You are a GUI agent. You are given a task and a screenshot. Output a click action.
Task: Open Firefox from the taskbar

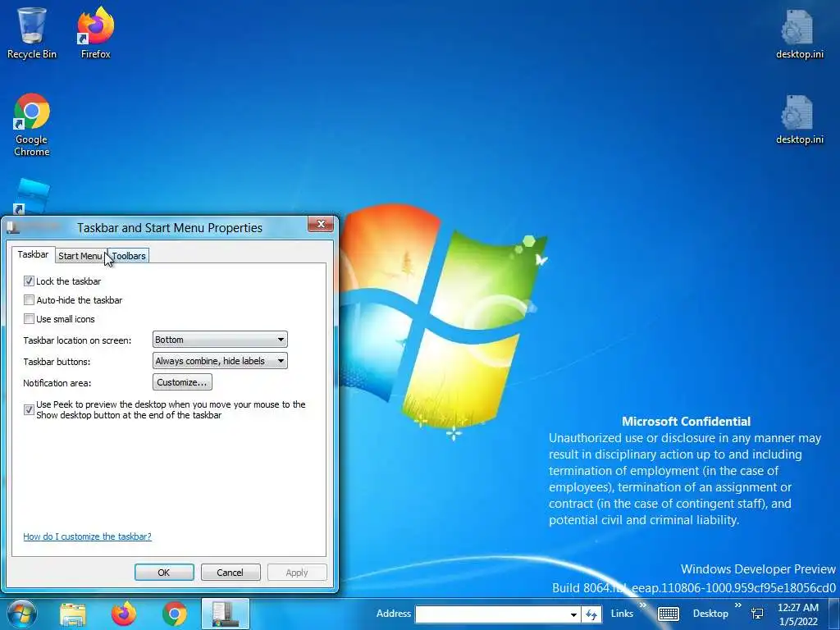point(124,614)
